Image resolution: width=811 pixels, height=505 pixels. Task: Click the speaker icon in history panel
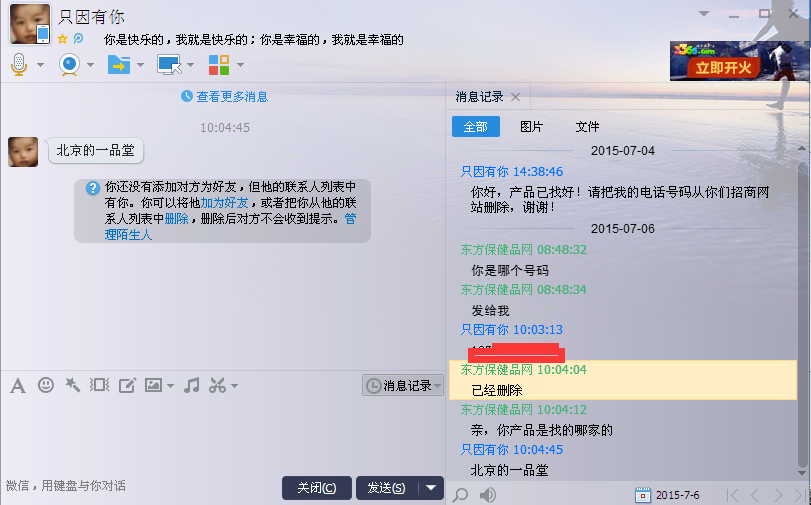tap(488, 494)
